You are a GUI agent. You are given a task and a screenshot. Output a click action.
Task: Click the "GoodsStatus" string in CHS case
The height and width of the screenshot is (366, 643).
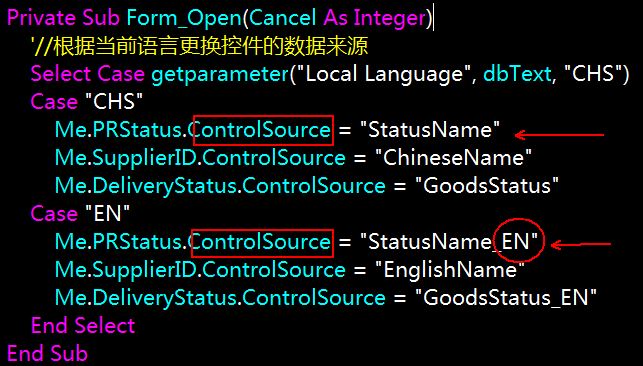[487, 186]
